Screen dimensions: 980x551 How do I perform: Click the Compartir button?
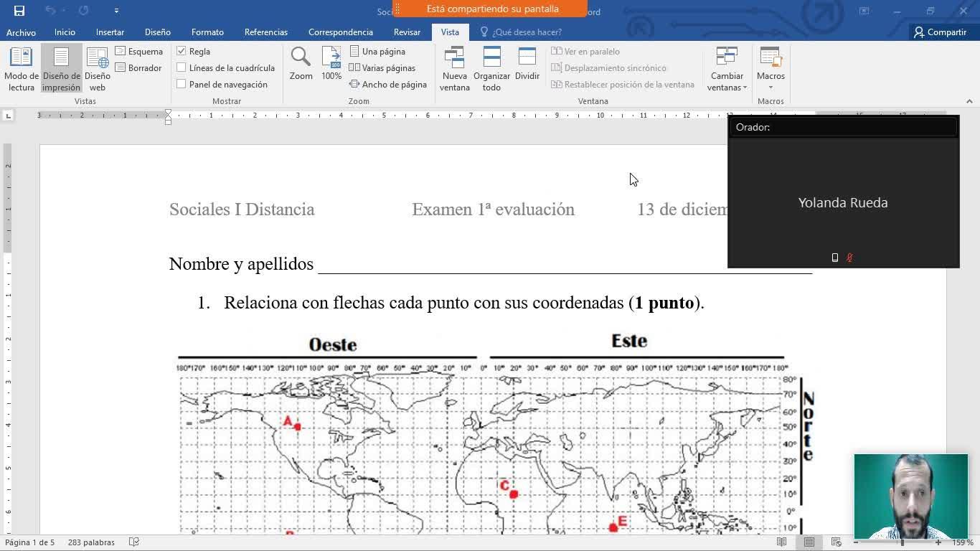coord(940,32)
